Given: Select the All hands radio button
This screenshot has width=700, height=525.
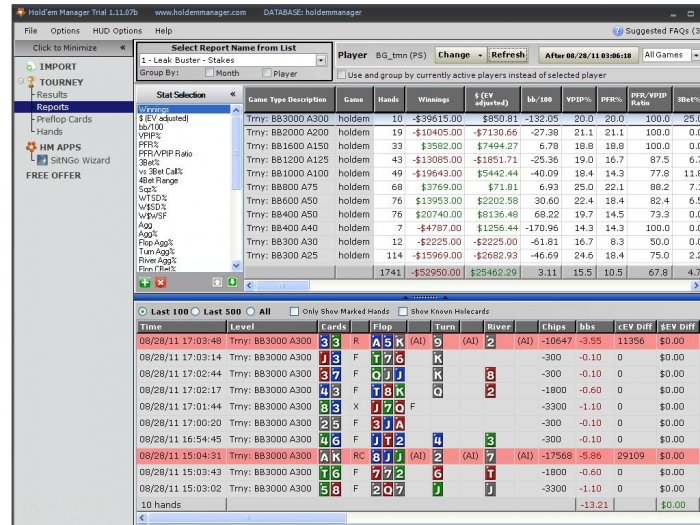Looking at the screenshot, I should [250, 312].
